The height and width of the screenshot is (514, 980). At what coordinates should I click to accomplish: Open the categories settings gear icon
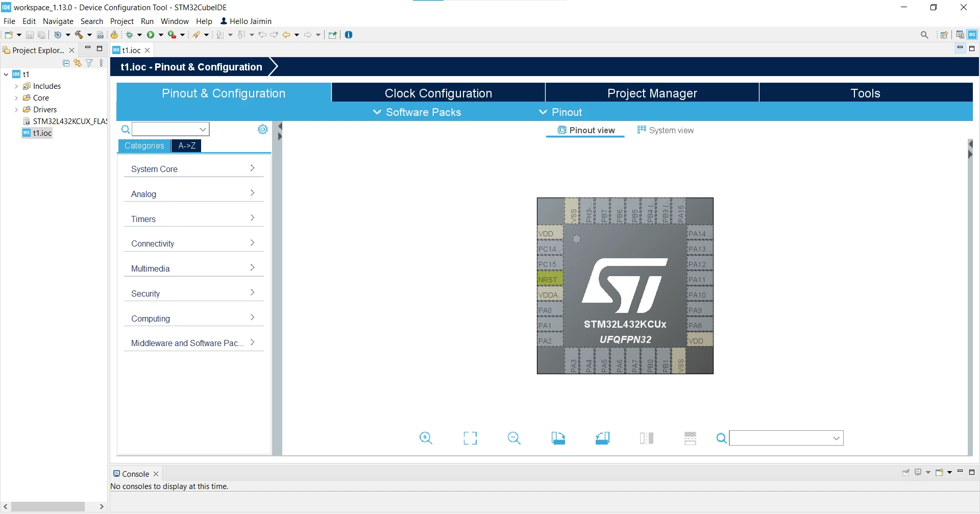(263, 129)
